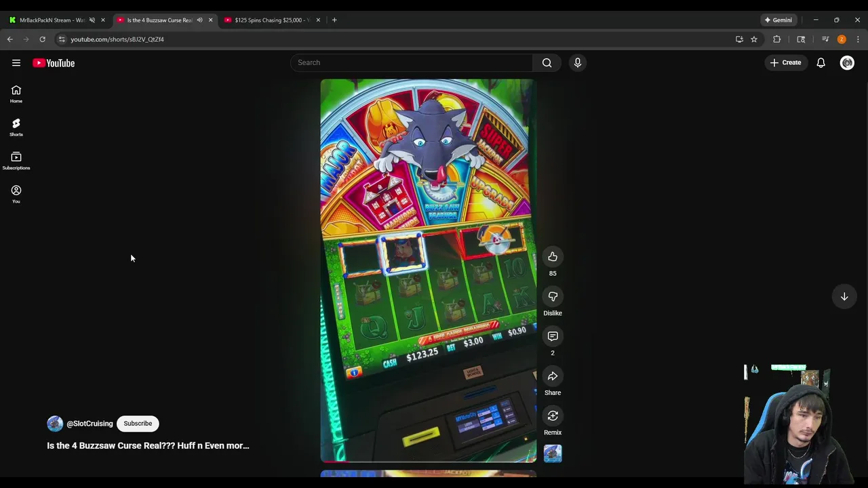Pause the playing Short video
Viewport: 868px width, 488px height.
click(x=429, y=270)
